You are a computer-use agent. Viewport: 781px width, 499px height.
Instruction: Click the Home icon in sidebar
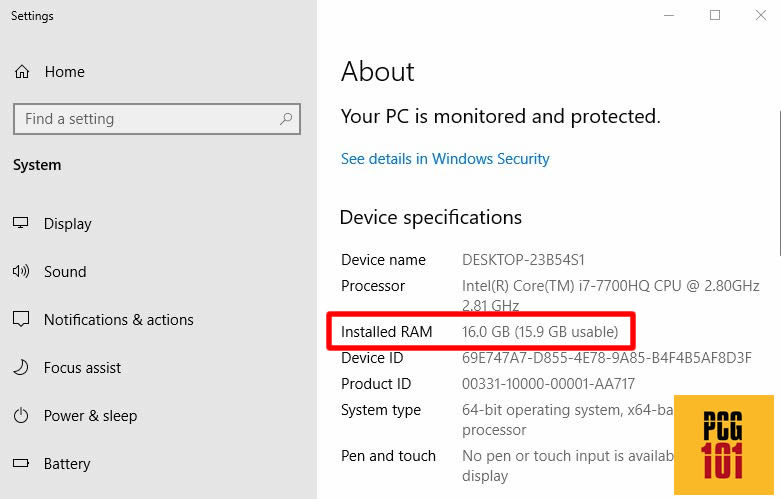tap(21, 72)
